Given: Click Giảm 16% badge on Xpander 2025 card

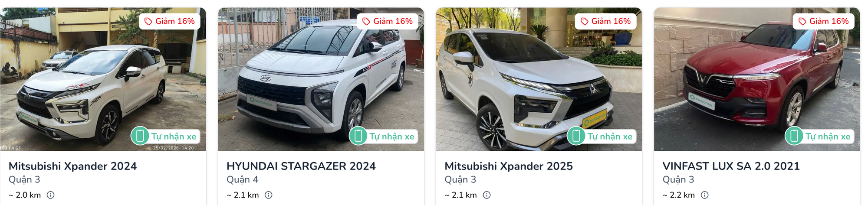Looking at the screenshot, I should [605, 21].
